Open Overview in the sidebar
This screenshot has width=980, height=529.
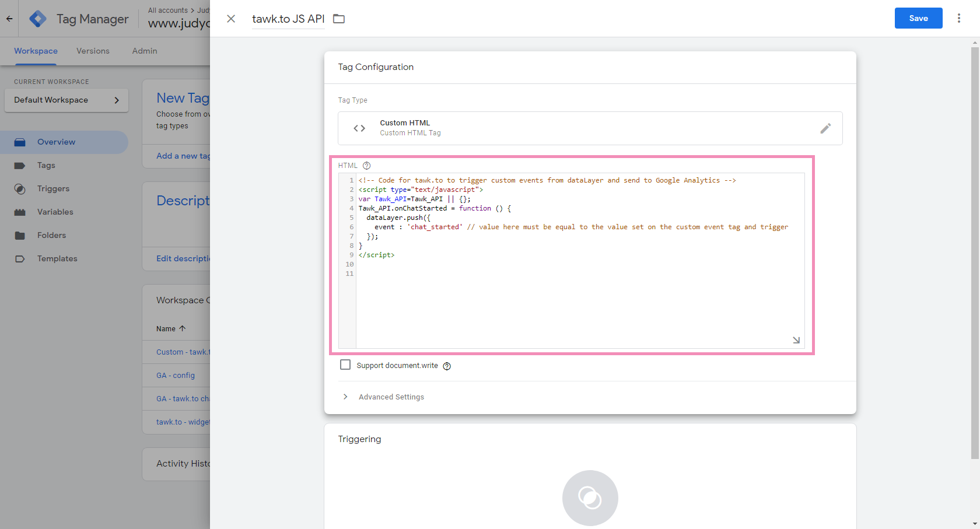(64, 142)
